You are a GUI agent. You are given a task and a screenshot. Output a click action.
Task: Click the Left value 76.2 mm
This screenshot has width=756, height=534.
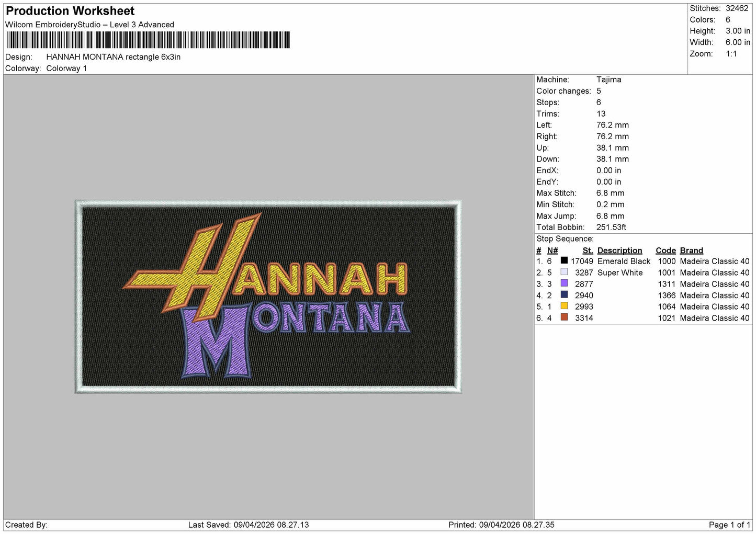(613, 125)
